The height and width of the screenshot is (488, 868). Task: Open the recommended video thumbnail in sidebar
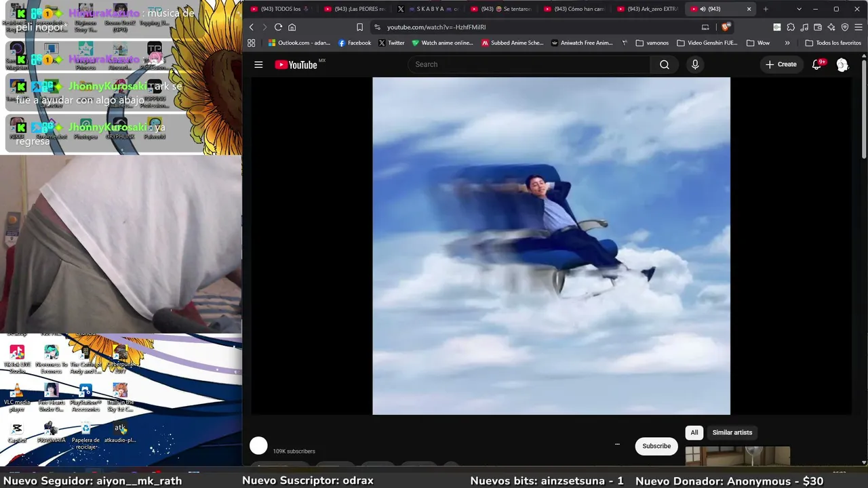click(738, 455)
